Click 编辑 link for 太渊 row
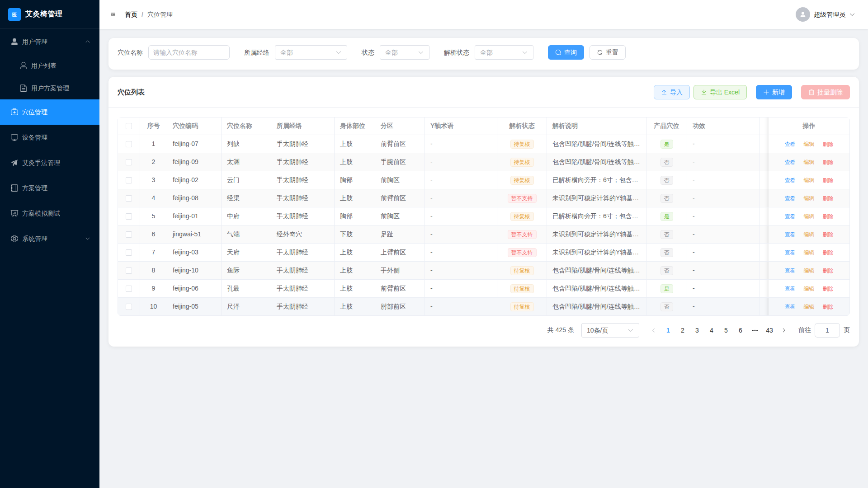 coord(809,162)
